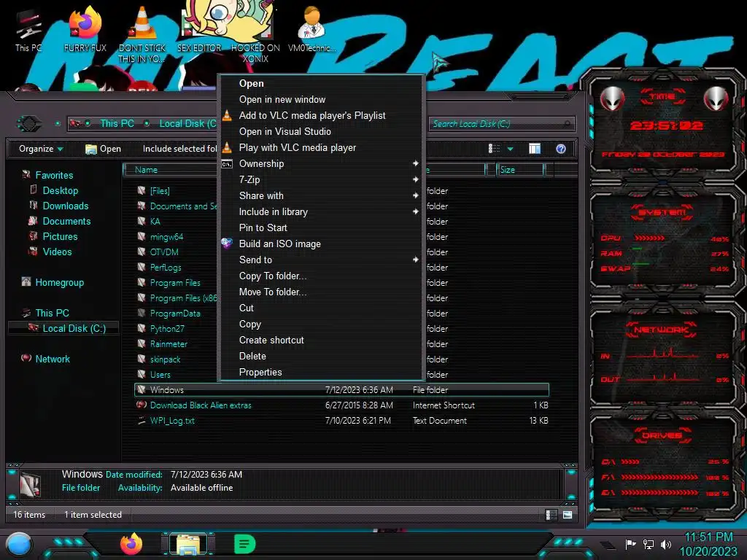Choose Properties from context menu
This screenshot has height=560, width=747.
[323, 373]
